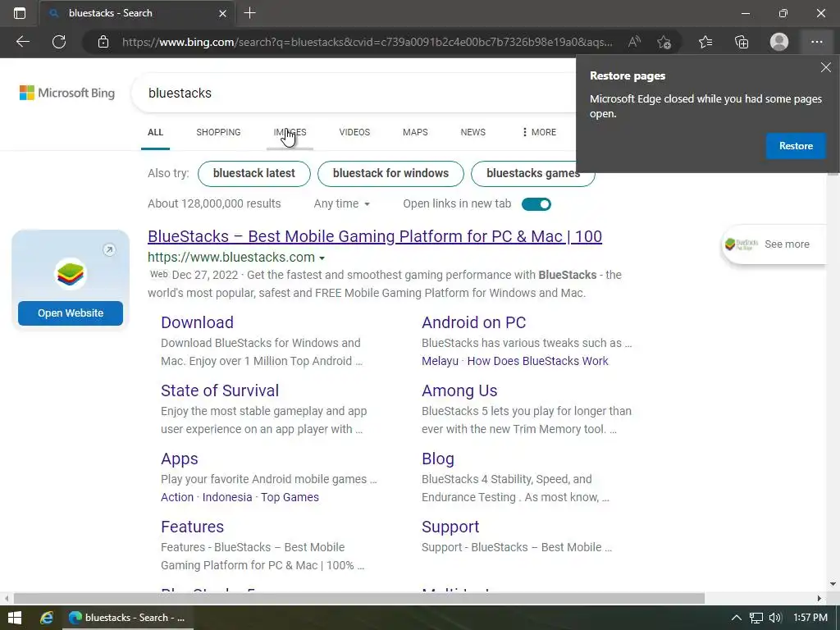840x630 pixels.
Task: Switch to the SHOPPING tab
Action: click(218, 132)
